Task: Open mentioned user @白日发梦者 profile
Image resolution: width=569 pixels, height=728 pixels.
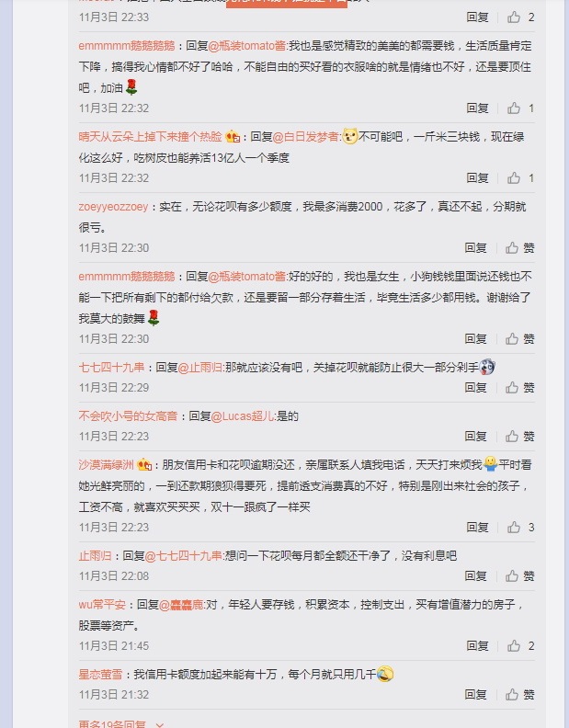Action: [x=306, y=137]
